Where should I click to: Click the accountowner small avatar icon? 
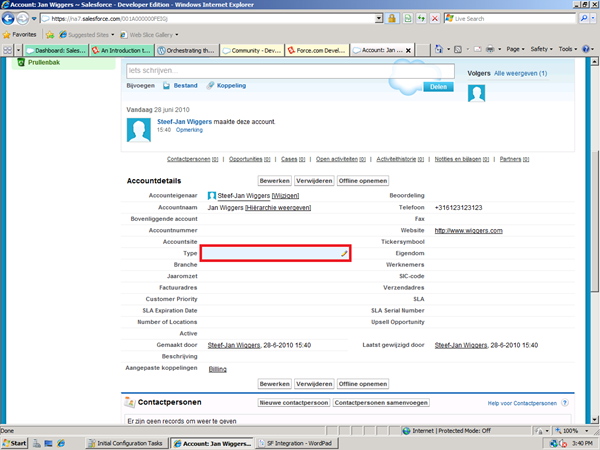point(212,196)
